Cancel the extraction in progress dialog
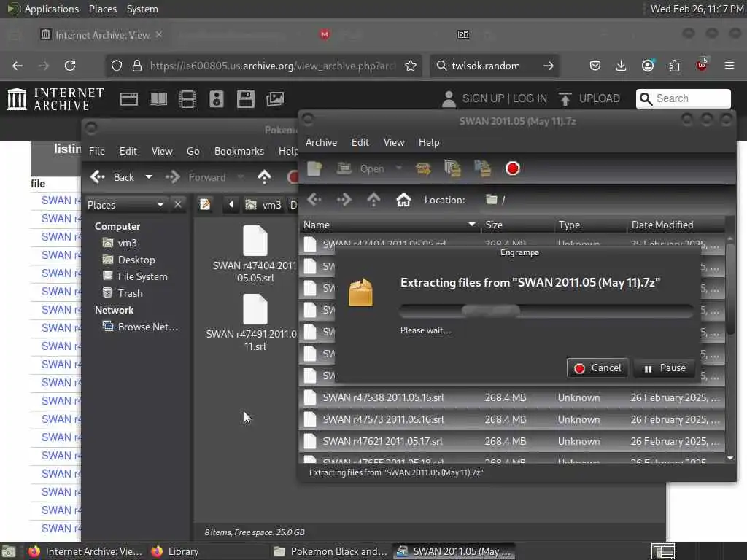The image size is (747, 560). click(597, 368)
